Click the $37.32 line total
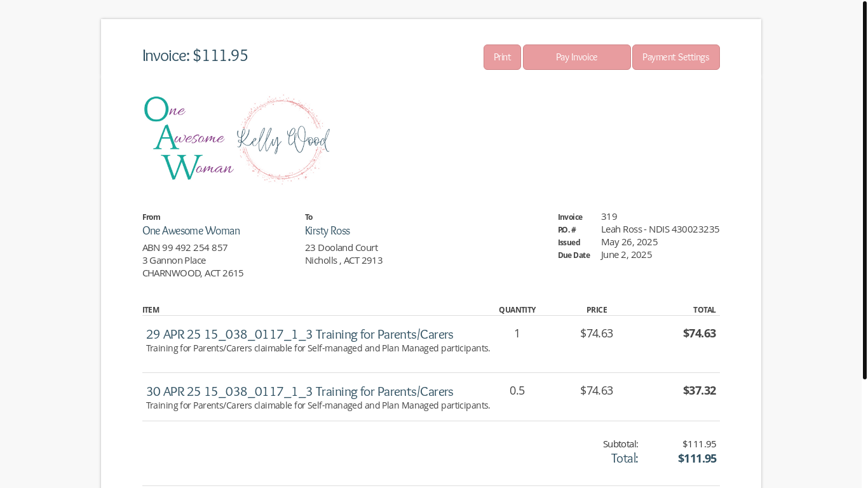The width and height of the screenshot is (868, 488). point(699,391)
